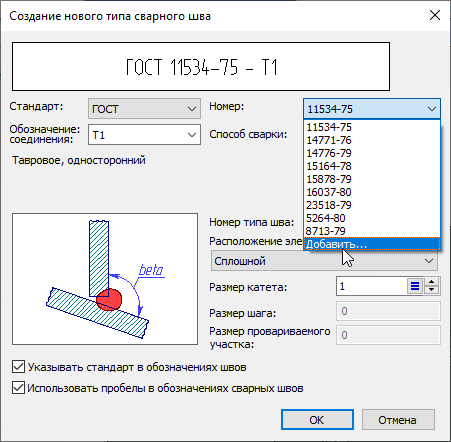Choose 8713-79 from number options
This screenshot has height=442, width=451.
372,231
